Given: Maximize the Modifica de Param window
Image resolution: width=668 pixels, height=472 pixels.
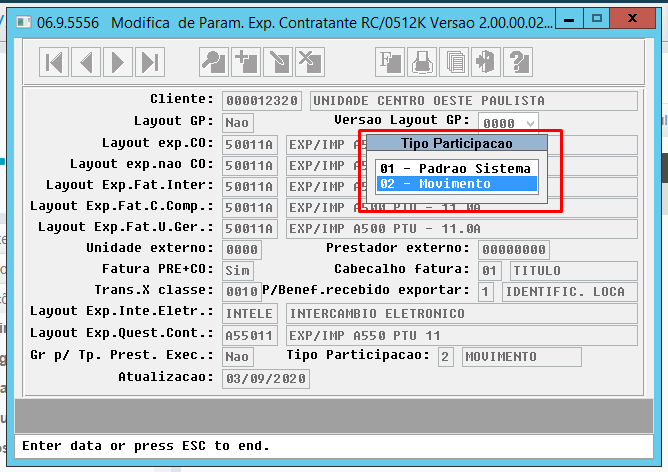Looking at the screenshot, I should coord(596,19).
